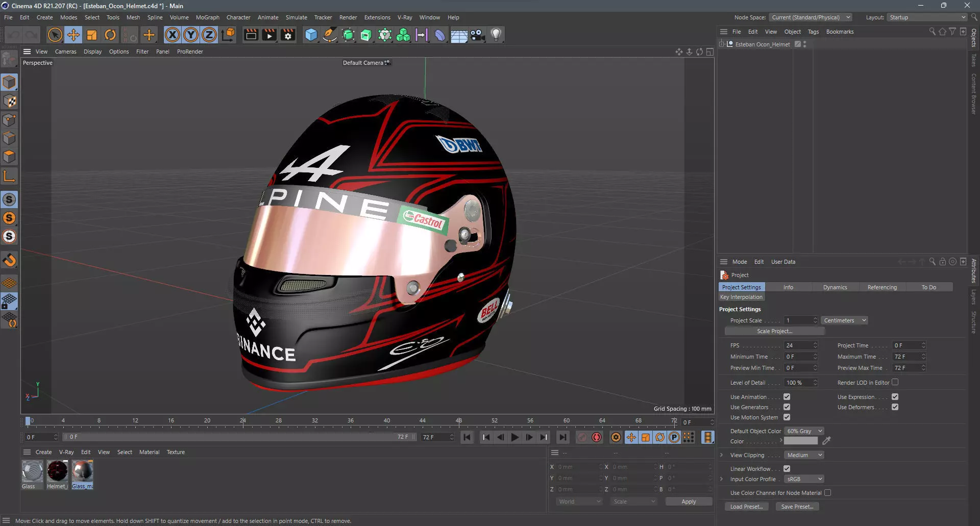980x526 pixels.
Task: Open the viewport Cameras menu
Action: [65, 52]
